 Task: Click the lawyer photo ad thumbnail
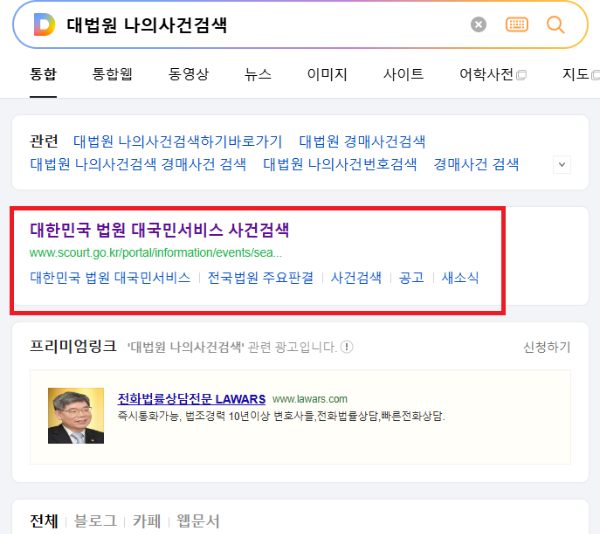(x=76, y=416)
